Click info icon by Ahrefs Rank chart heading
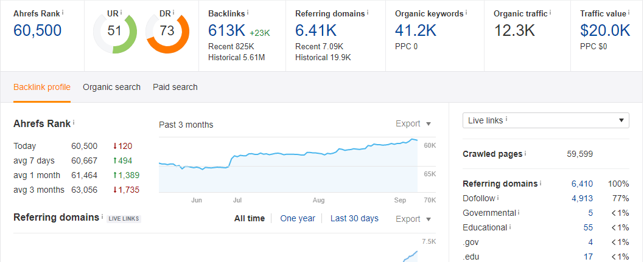 tap(74, 123)
